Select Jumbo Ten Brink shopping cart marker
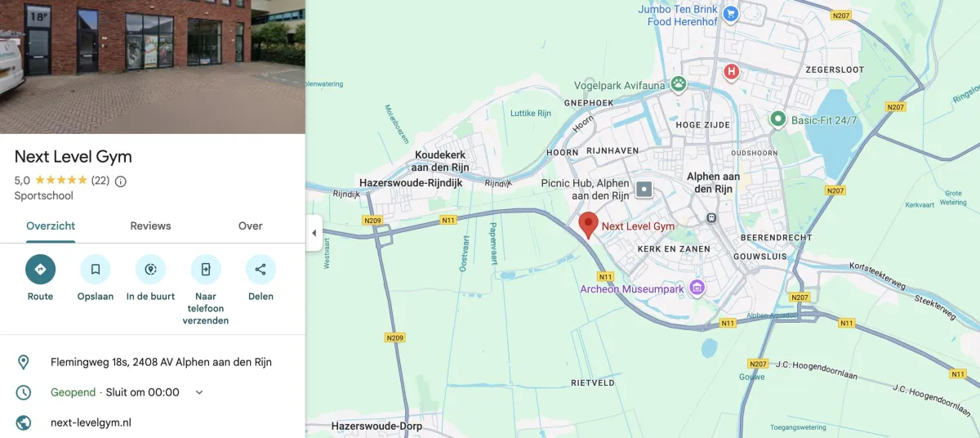 (731, 13)
